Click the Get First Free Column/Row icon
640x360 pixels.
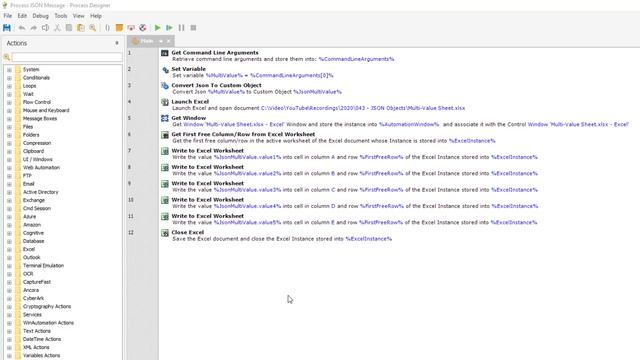[165, 135]
